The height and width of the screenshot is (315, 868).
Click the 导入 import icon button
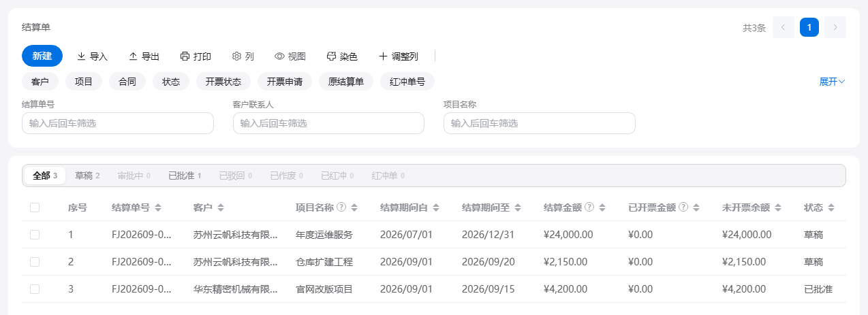coord(92,56)
